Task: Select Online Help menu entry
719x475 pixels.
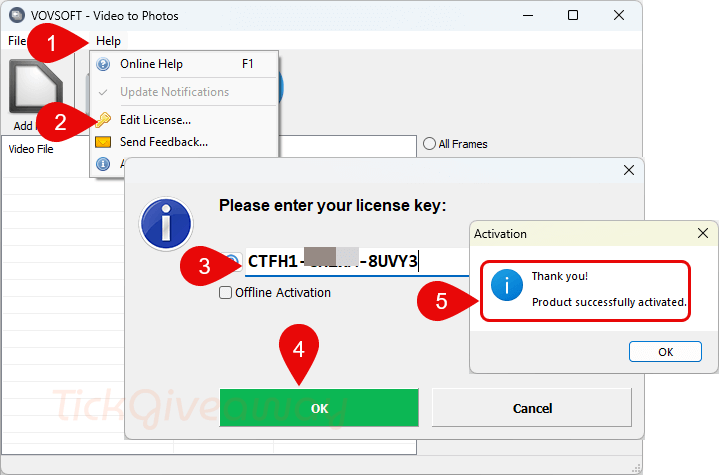Action: point(184,64)
